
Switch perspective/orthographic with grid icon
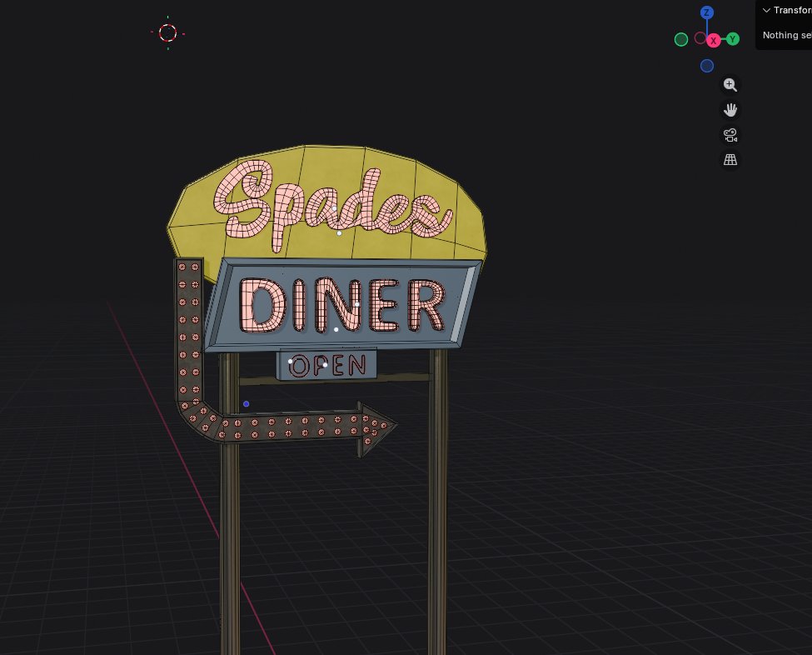pyautogui.click(x=730, y=160)
